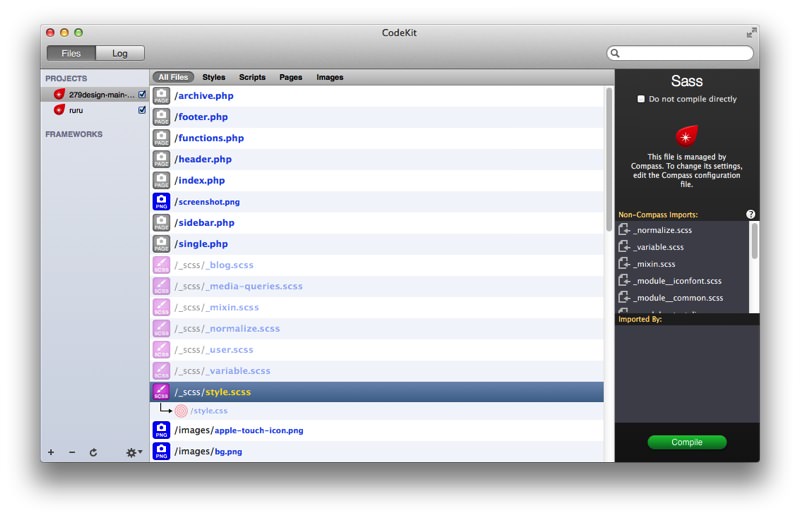Select /images/bg.png file name
This screenshot has height=518, width=800.
208,451
